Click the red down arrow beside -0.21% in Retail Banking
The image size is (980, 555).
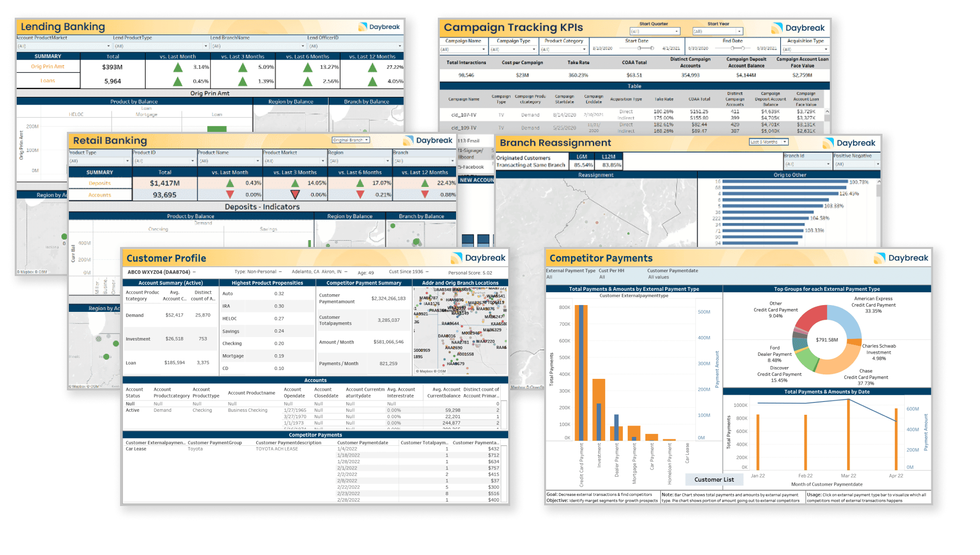(x=360, y=195)
